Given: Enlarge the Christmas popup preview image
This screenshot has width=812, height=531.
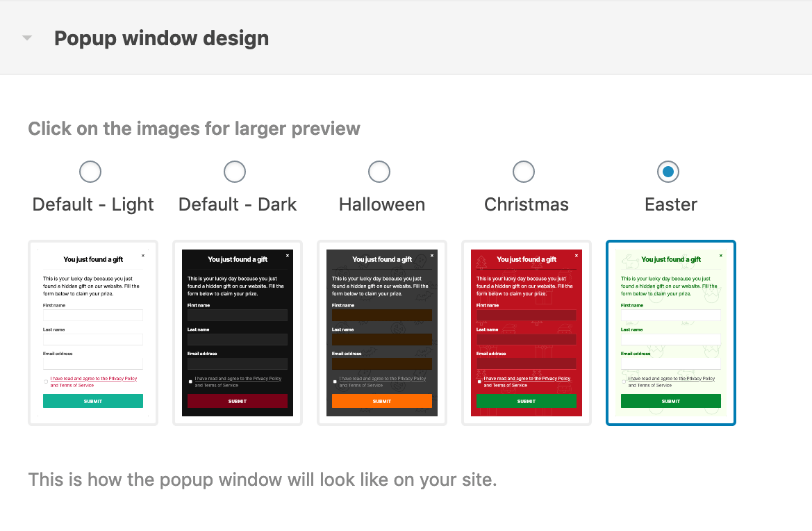Looking at the screenshot, I should tap(527, 333).
